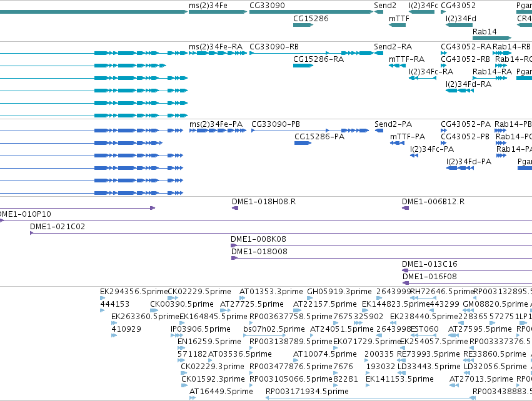Select EST bs07h02.5prime label

click(274, 329)
